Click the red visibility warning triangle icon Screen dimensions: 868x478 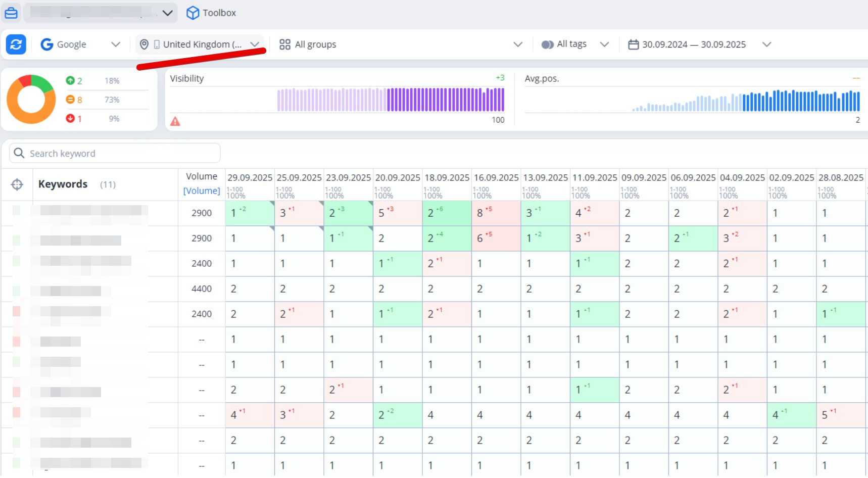pyautogui.click(x=175, y=121)
